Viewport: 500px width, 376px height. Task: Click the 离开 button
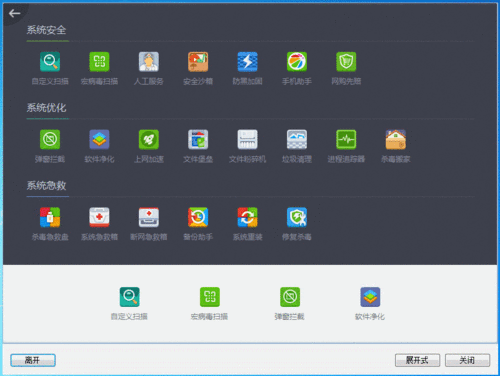33,360
